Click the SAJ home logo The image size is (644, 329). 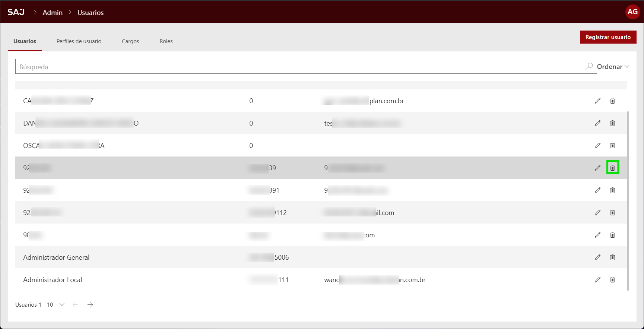pos(16,12)
